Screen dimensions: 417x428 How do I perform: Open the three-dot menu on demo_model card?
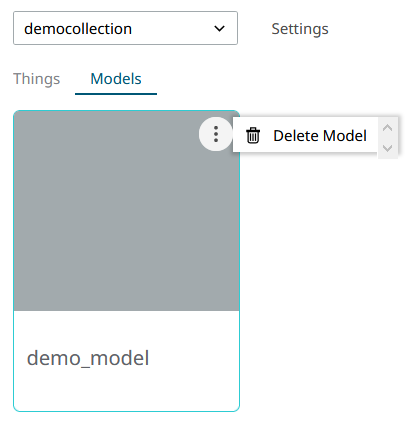coord(216,134)
